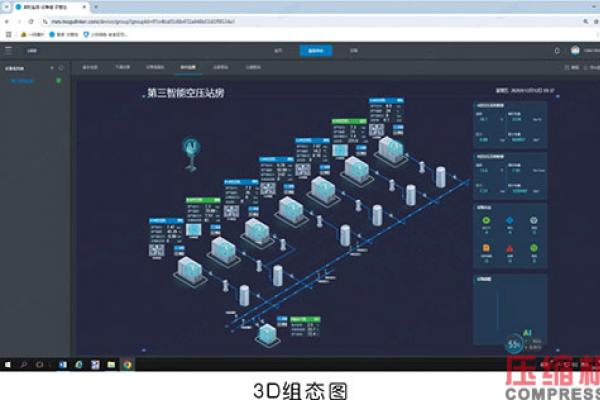Click the orange document icon in right panel
600x400 pixels.
(x=486, y=246)
